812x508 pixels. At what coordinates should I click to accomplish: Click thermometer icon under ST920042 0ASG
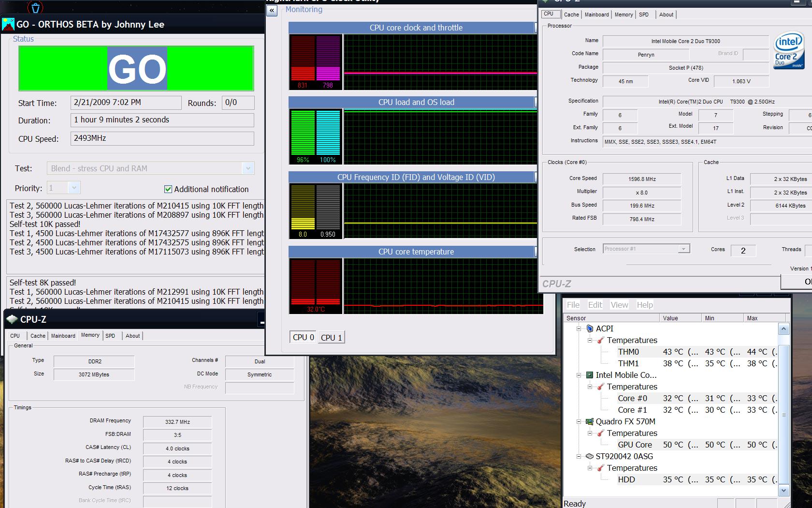point(601,468)
